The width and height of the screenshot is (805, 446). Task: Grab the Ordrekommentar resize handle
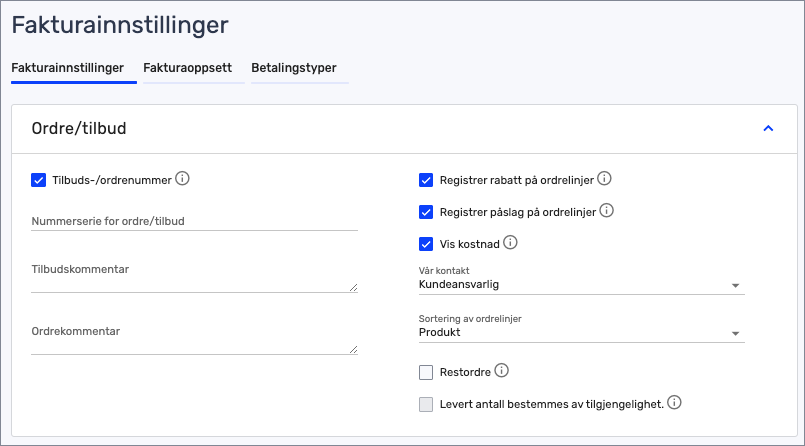[353, 350]
